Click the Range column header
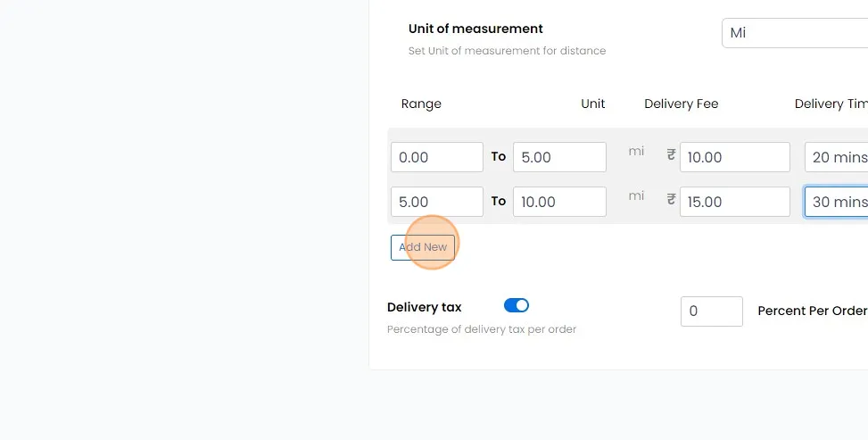 tap(421, 104)
